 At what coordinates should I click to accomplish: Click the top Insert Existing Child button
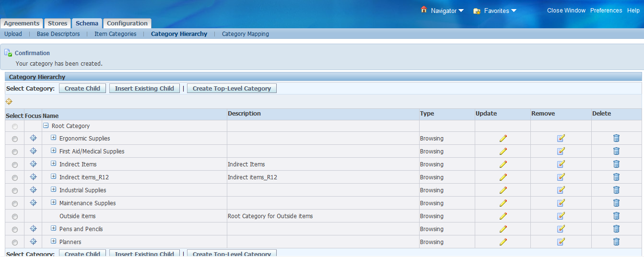coord(144,88)
